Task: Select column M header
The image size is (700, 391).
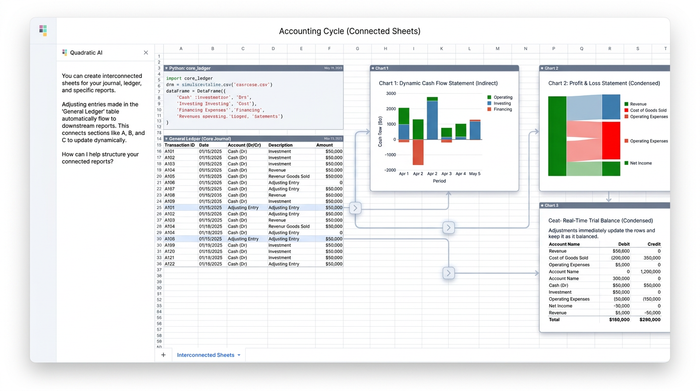Action: 497,48
